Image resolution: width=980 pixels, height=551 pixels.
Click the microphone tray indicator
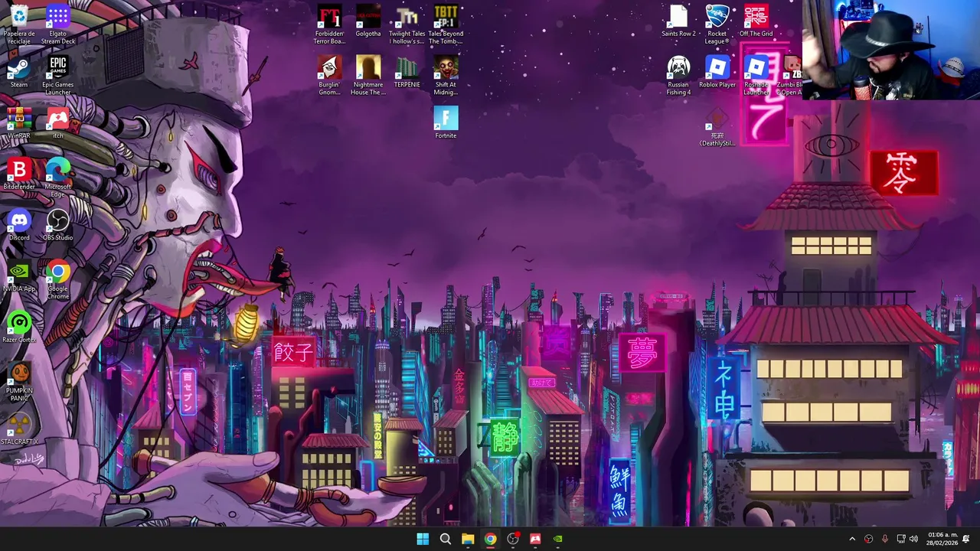(x=885, y=539)
